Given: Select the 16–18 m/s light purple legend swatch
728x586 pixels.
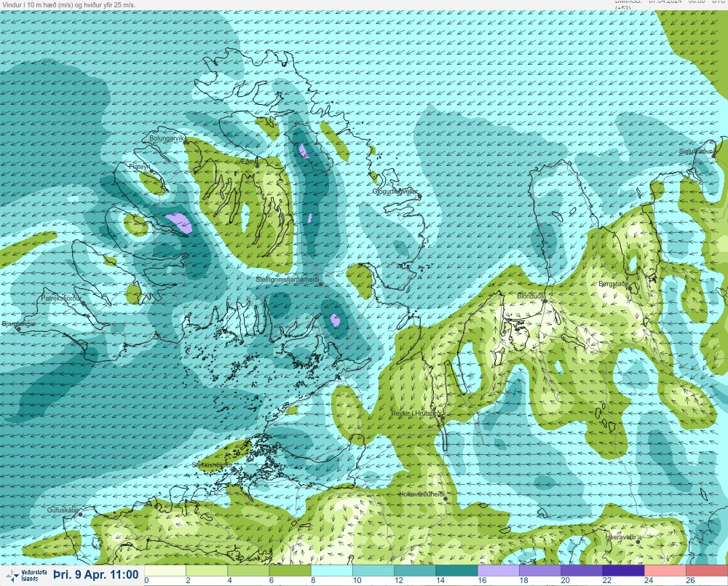Looking at the screenshot, I should point(499,570).
